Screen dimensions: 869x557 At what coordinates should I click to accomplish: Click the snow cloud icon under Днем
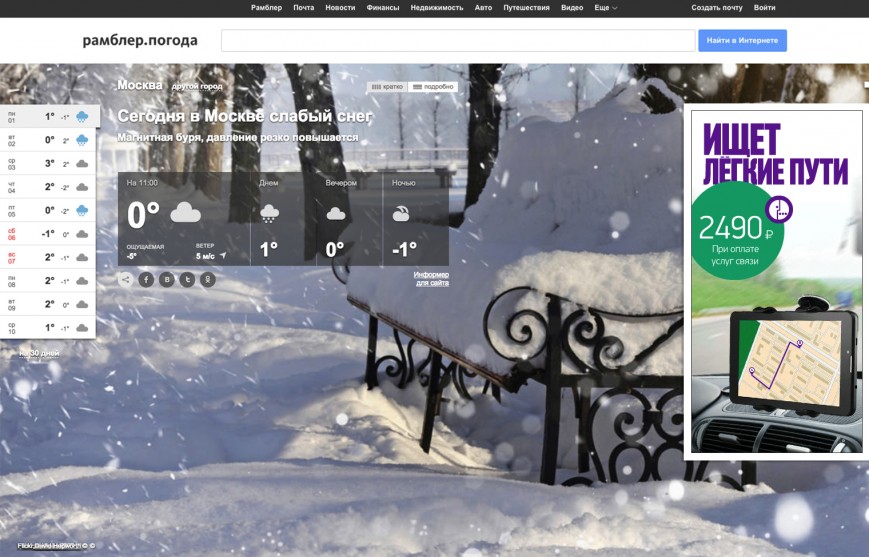[x=269, y=214]
